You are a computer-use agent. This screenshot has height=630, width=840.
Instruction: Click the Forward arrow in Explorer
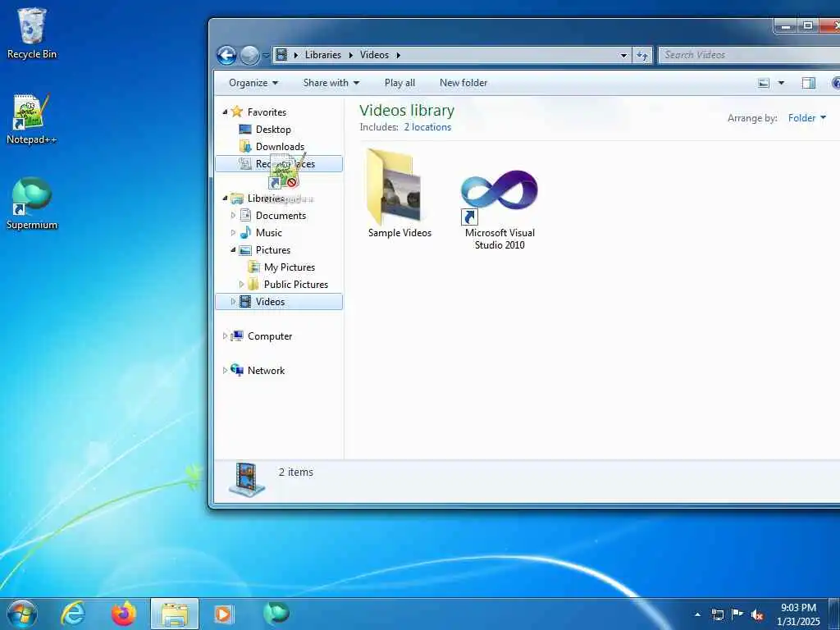249,55
